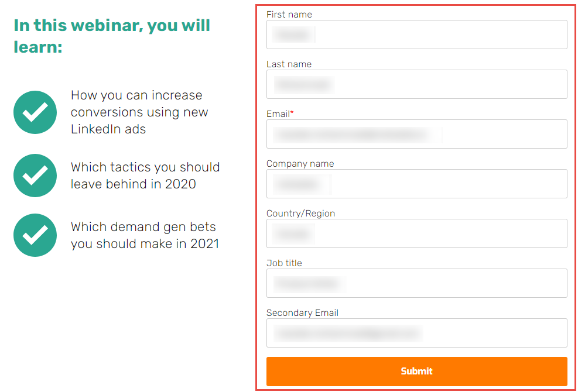This screenshot has width=578, height=392.
Task: Select the Country/Region label
Action: 300,213
